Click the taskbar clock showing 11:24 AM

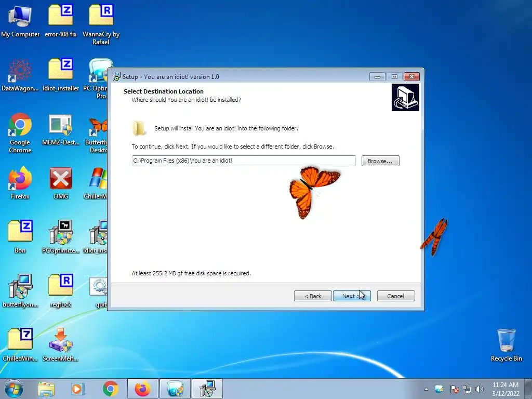(x=506, y=389)
